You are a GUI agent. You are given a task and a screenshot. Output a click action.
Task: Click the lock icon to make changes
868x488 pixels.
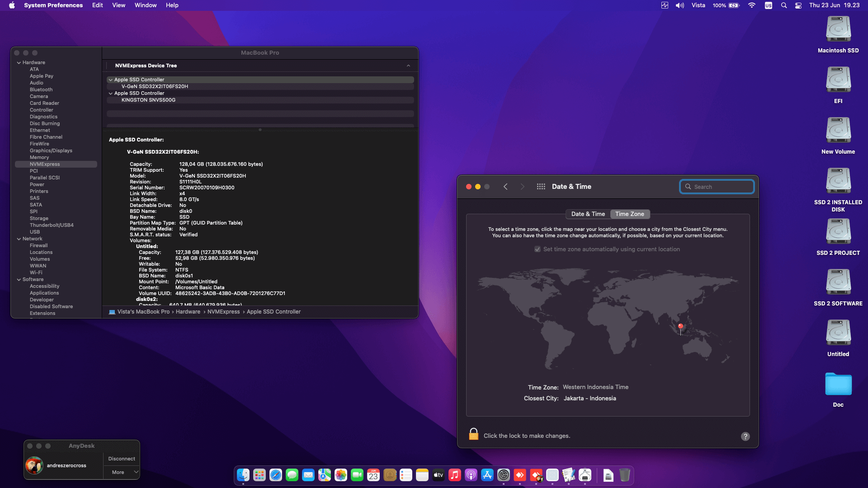pyautogui.click(x=473, y=434)
